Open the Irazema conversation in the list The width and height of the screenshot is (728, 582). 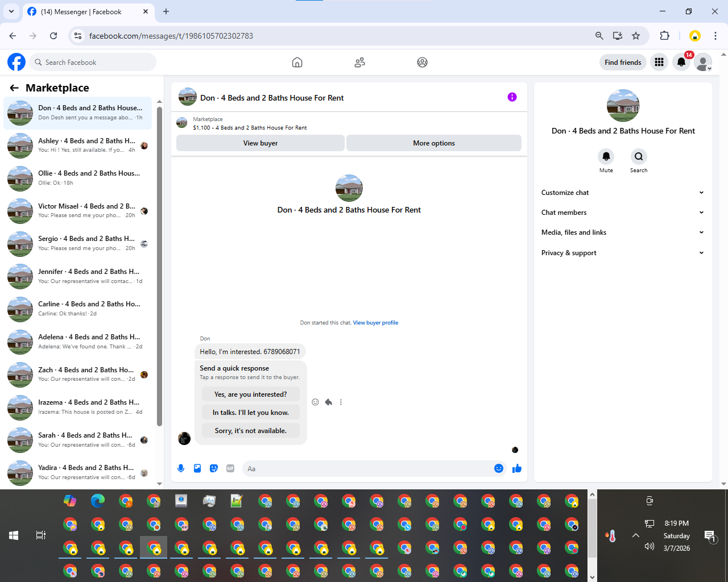pos(78,407)
